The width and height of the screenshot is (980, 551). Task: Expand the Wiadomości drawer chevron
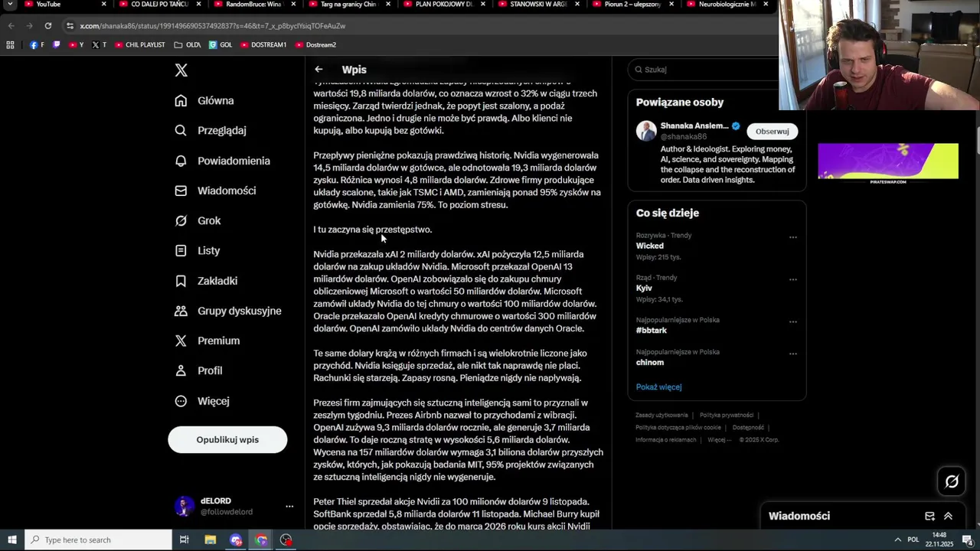coord(948,517)
